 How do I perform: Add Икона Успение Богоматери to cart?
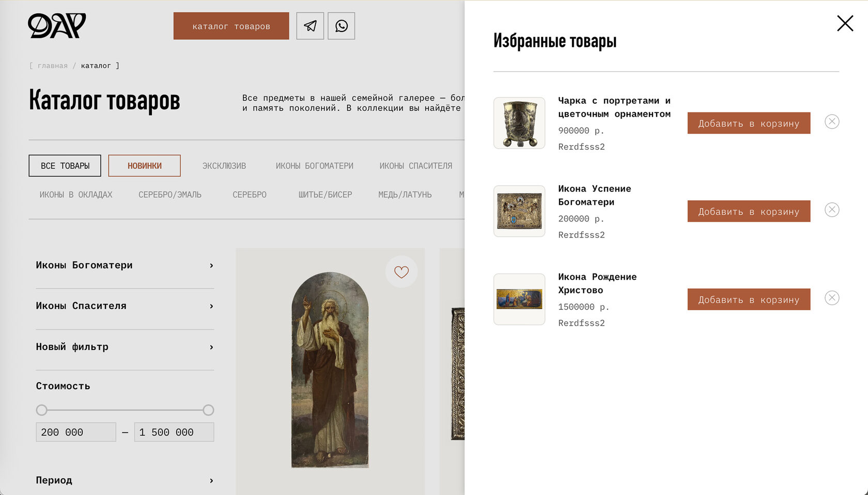(x=749, y=212)
